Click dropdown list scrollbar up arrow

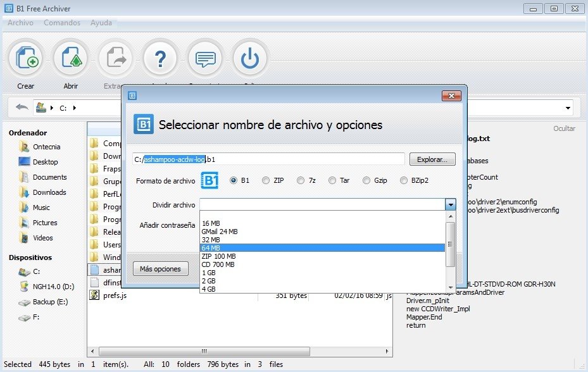click(x=451, y=216)
